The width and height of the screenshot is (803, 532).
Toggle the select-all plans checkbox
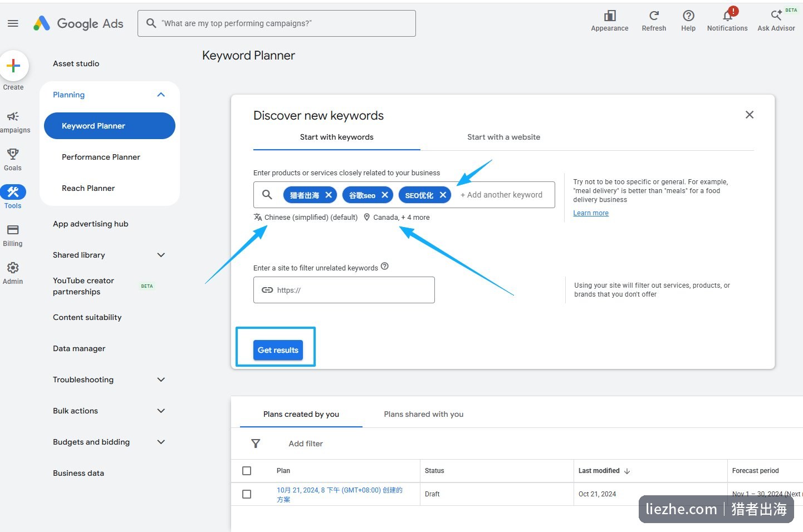(x=247, y=471)
